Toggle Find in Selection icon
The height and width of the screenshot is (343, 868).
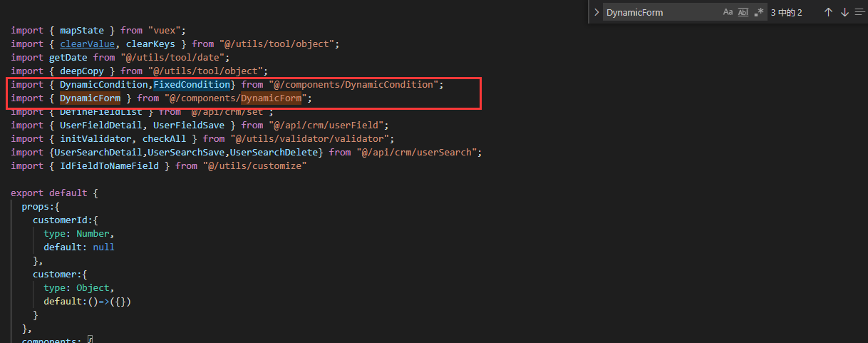[x=860, y=12]
